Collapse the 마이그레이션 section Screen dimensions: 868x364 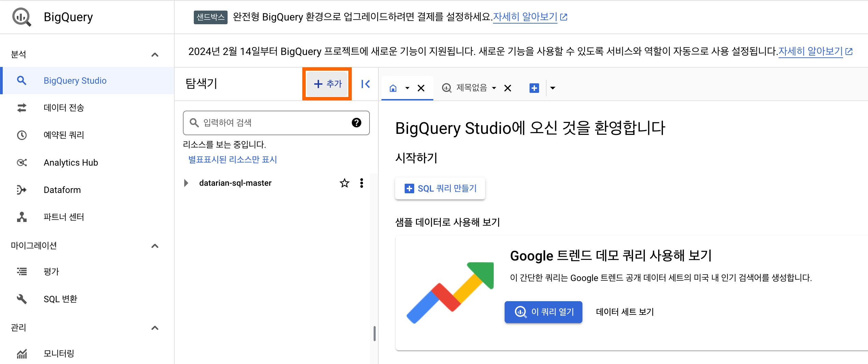(155, 246)
